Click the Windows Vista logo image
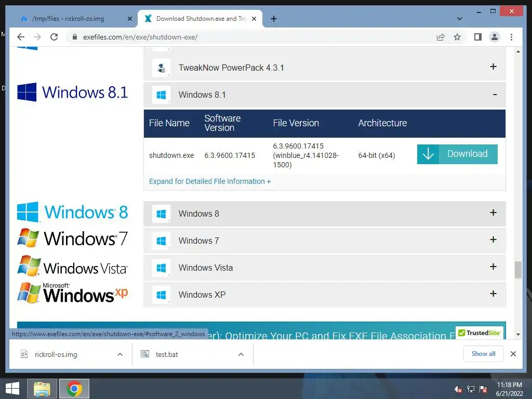 point(73,266)
